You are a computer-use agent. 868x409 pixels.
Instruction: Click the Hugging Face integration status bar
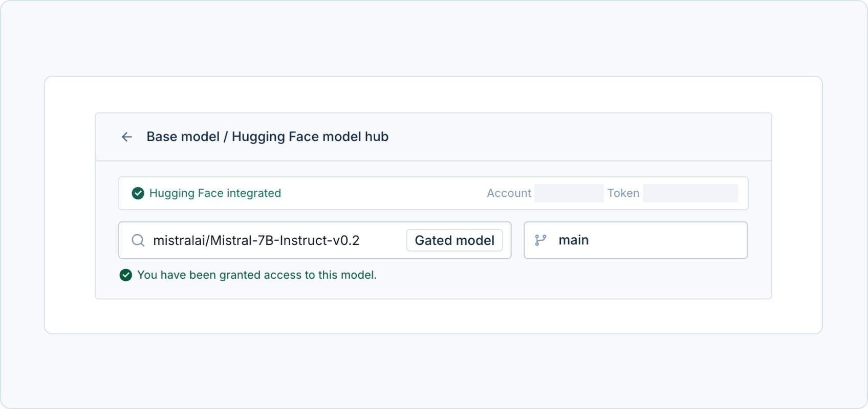coord(433,193)
